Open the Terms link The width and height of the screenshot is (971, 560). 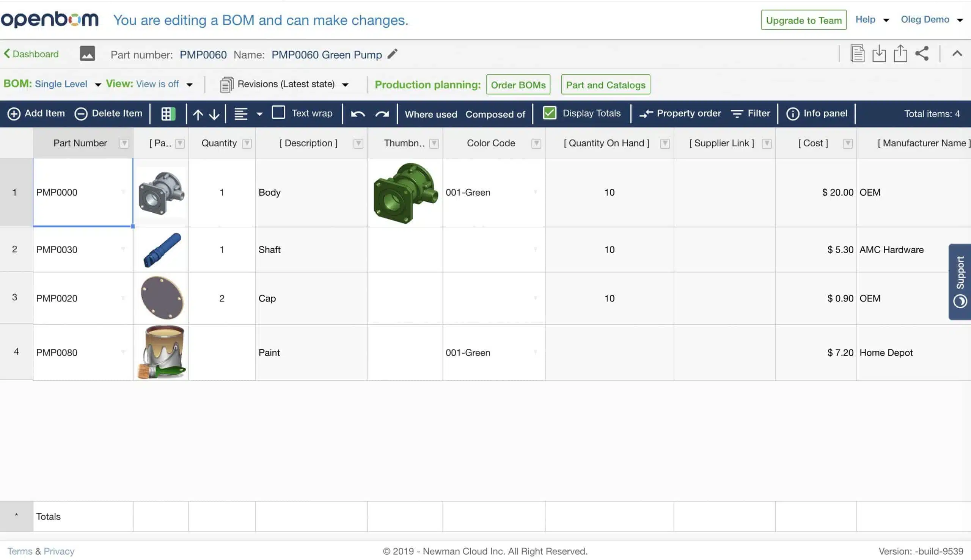[20, 551]
